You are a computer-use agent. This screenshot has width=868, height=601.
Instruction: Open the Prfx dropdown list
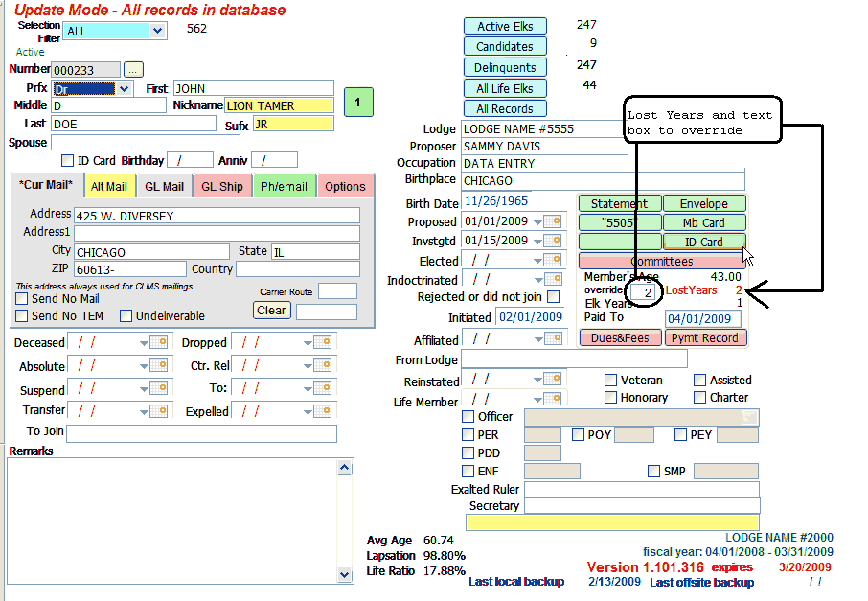tap(124, 89)
